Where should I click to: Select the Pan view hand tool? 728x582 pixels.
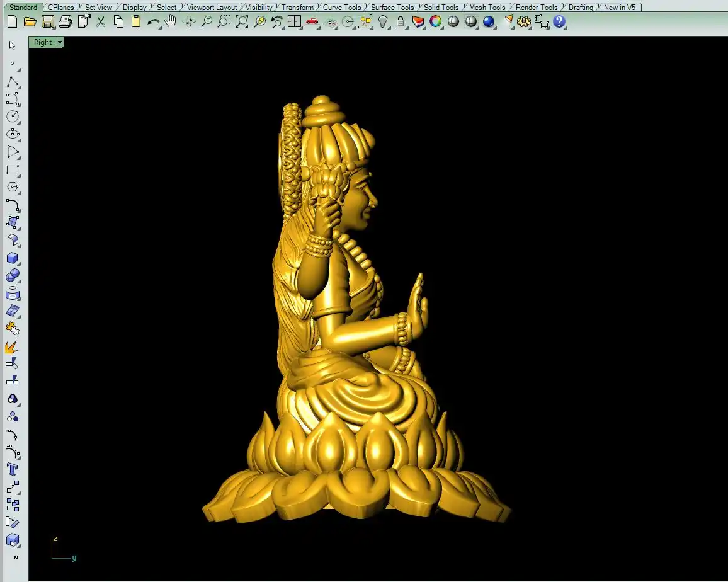coord(171,22)
